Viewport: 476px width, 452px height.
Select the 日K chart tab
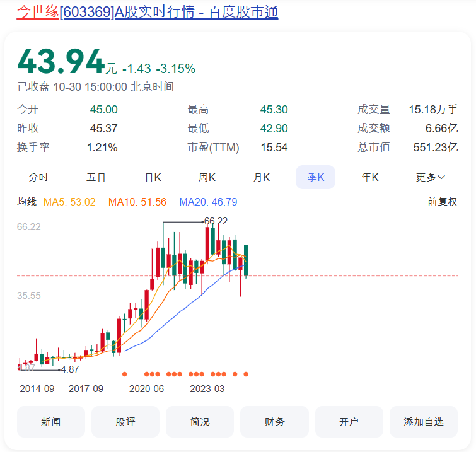pyautogui.click(x=153, y=177)
